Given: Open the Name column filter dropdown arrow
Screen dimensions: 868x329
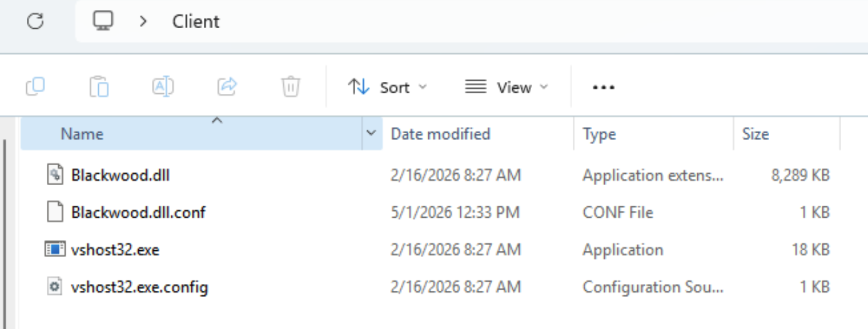Looking at the screenshot, I should pyautogui.click(x=371, y=133).
